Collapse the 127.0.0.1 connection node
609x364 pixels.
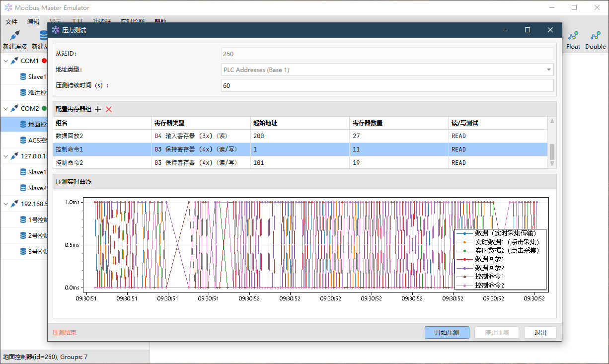pyautogui.click(x=6, y=156)
